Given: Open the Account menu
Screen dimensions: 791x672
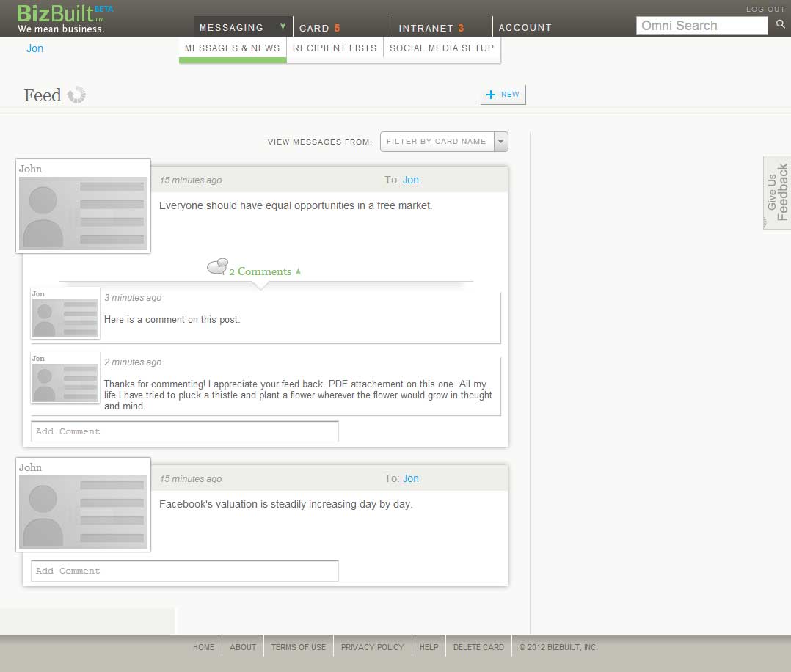Looking at the screenshot, I should [525, 28].
